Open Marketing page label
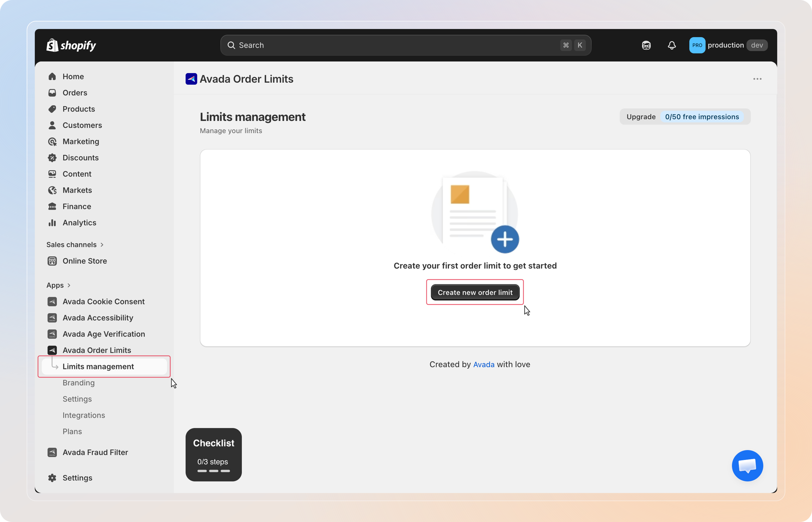This screenshot has width=812, height=522. [81, 141]
